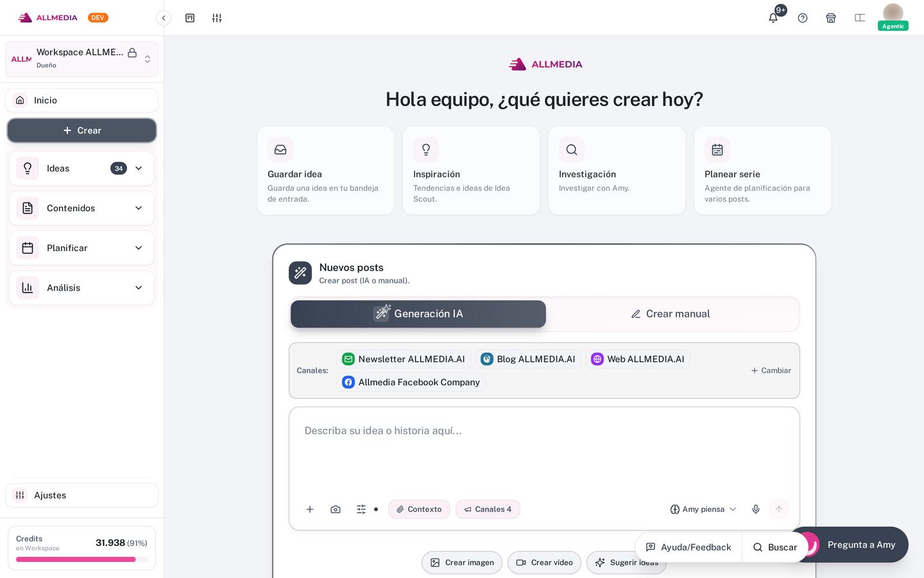Image resolution: width=924 pixels, height=578 pixels.
Task: Switch to the Crear manual tab
Action: [x=671, y=314]
